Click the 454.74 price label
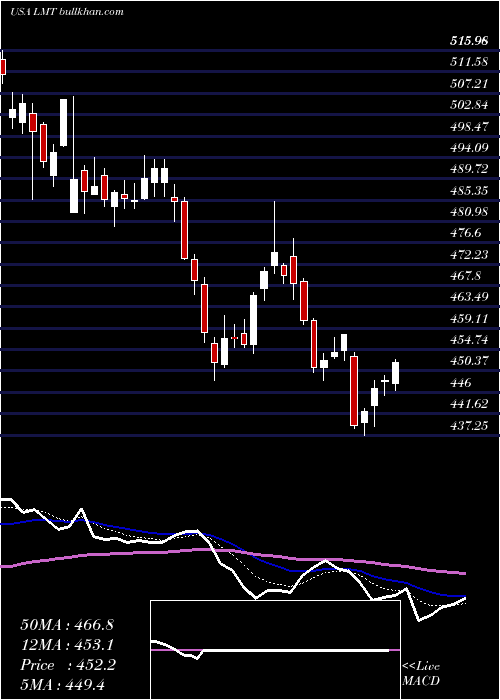 pos(468,340)
